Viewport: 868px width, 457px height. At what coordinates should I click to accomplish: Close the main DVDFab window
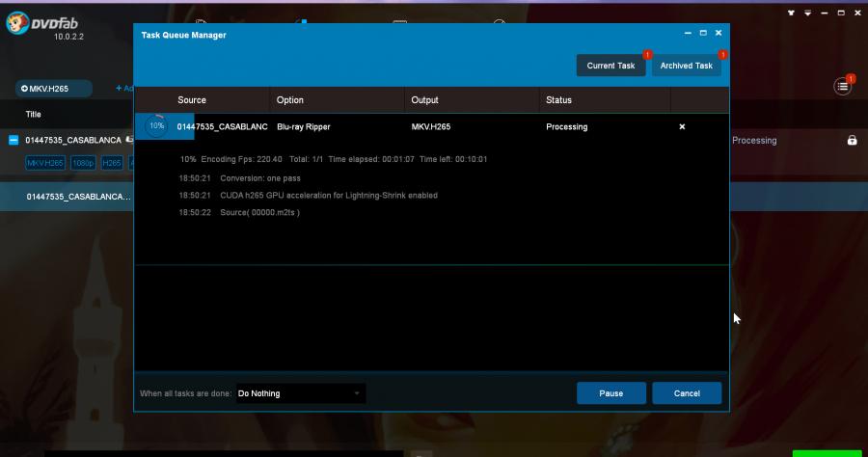[857, 13]
